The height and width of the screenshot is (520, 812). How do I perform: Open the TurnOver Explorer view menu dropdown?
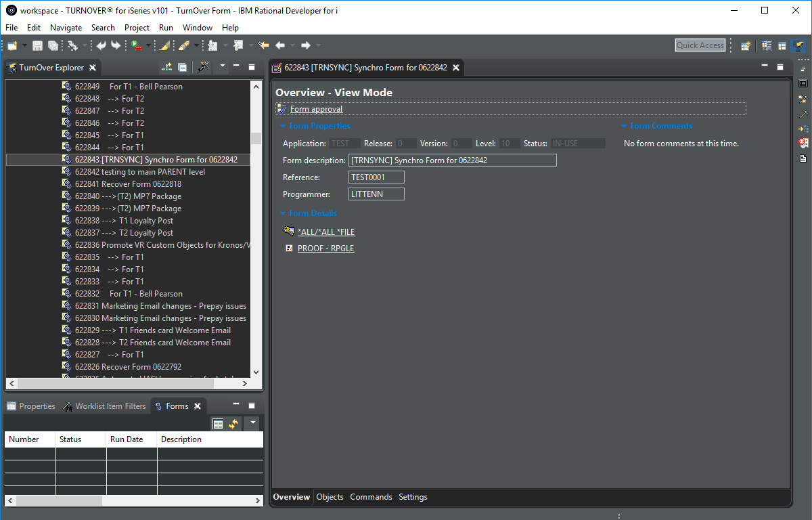[221, 67]
